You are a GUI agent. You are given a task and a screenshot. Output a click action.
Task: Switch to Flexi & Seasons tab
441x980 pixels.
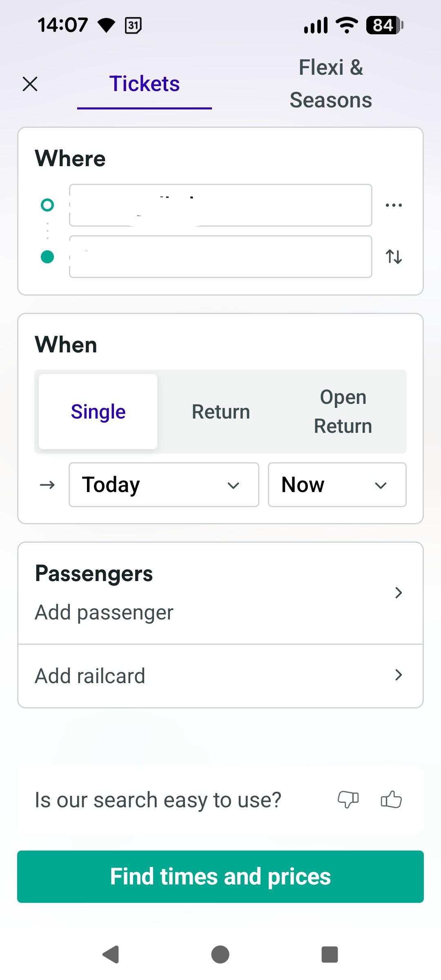click(x=331, y=84)
